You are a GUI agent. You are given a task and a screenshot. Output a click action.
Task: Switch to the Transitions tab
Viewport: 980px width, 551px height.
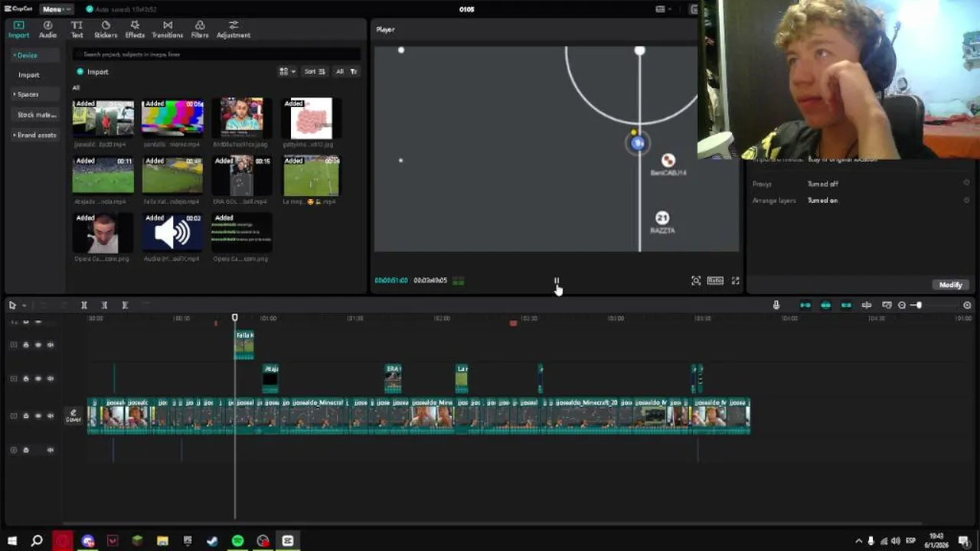pyautogui.click(x=168, y=30)
